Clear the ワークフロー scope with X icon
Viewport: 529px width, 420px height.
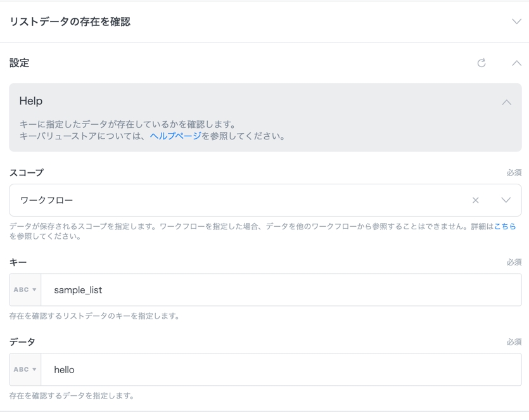(x=475, y=200)
